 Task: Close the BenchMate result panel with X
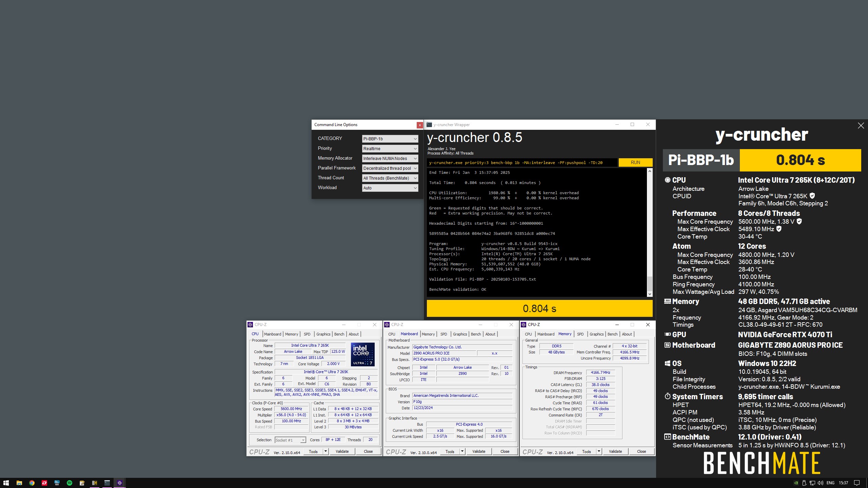tap(861, 126)
